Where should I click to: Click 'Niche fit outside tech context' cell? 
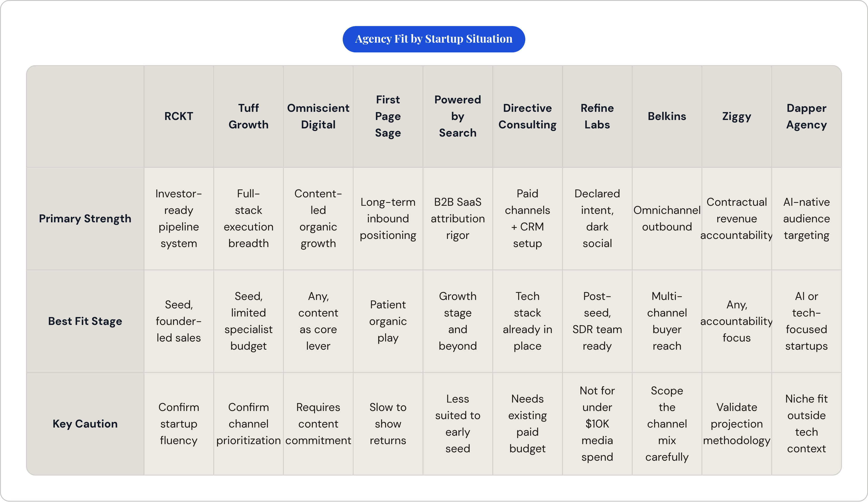[806, 424]
